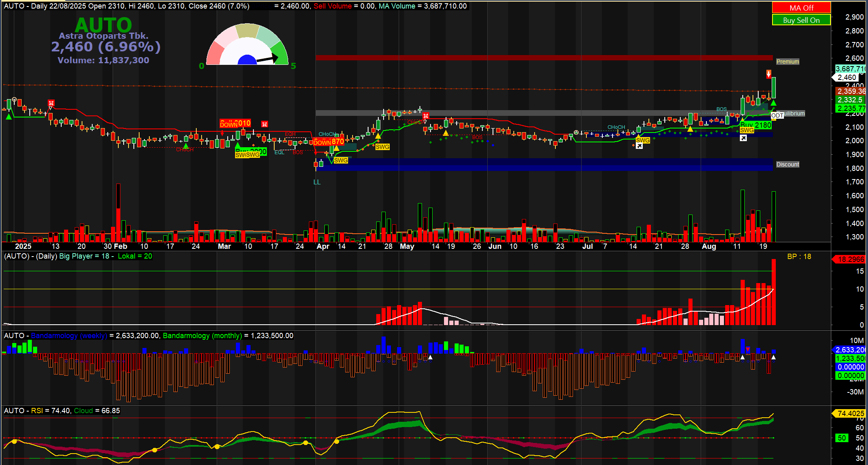Click the skull marker on the May peak
This screenshot has width=868, height=465.
[426, 116]
